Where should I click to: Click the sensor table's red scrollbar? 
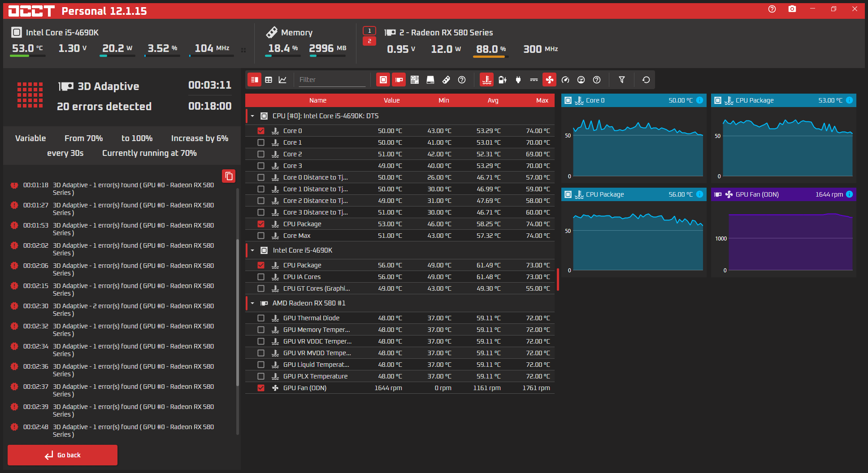click(x=558, y=279)
